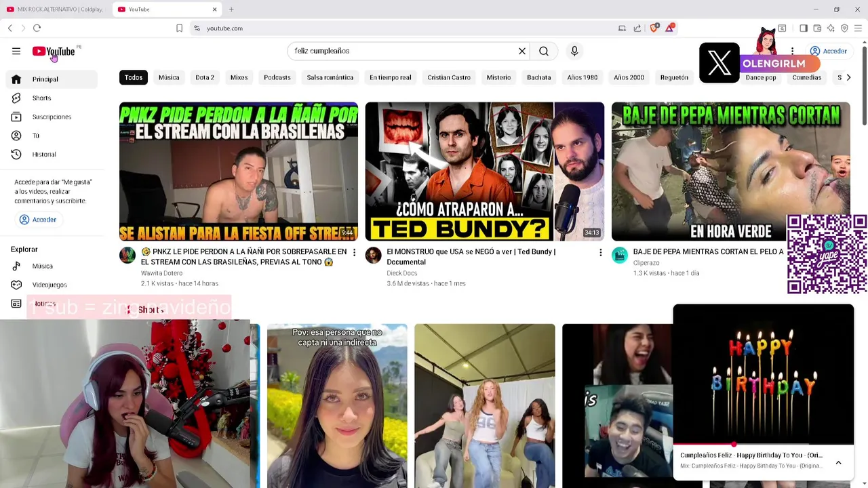The height and width of the screenshot is (488, 868).
Task: Open the Leo AI assistant icon
Action: [x=831, y=28]
